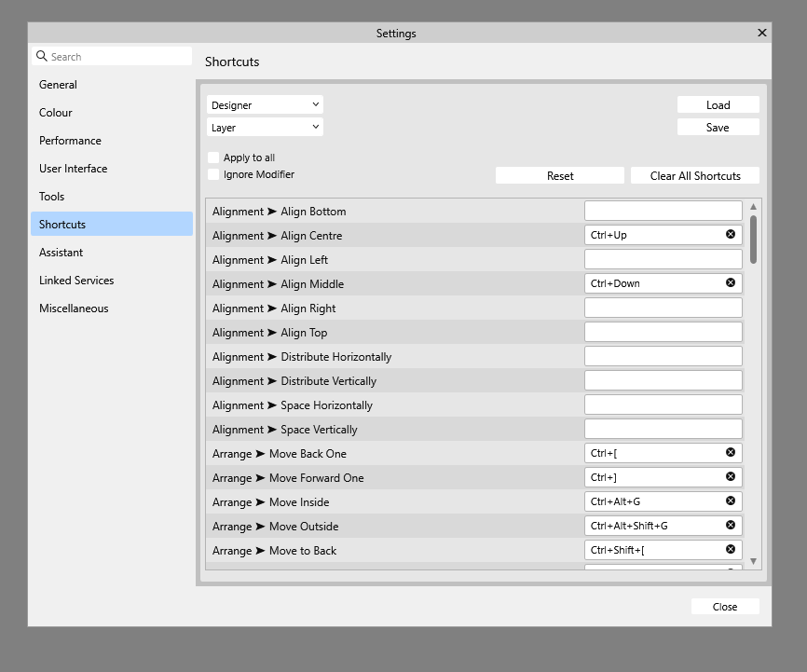807x672 pixels.
Task: Click the Align Bottom shortcut field
Action: [x=663, y=211]
